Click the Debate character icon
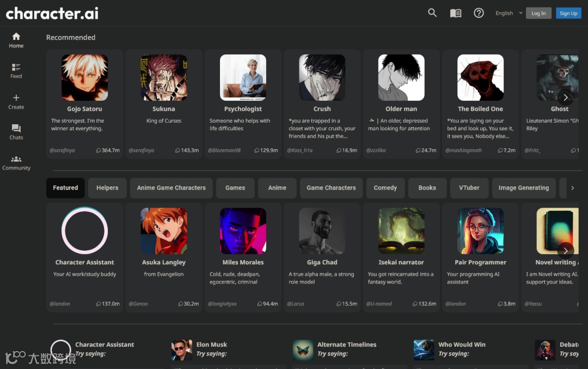This screenshot has height=369, width=588. coord(545,350)
